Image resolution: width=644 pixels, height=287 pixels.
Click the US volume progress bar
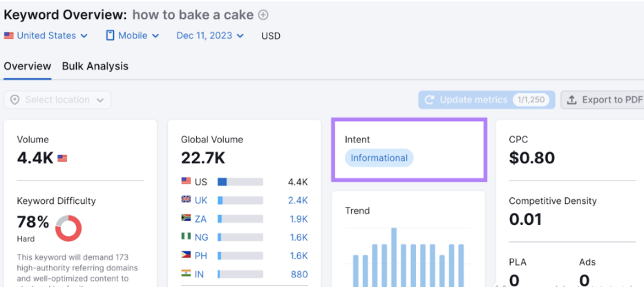click(240, 182)
